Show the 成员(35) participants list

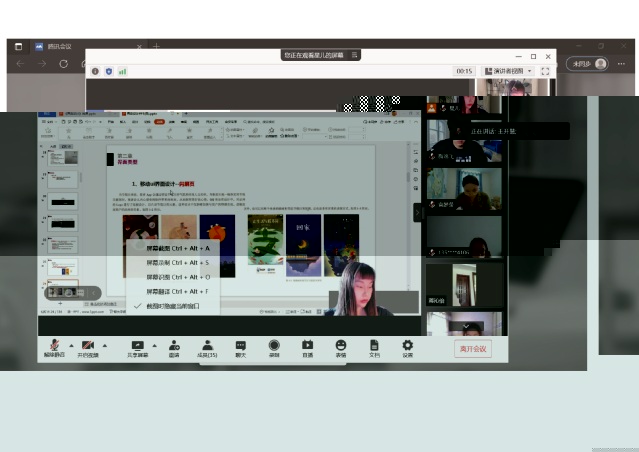tap(207, 345)
